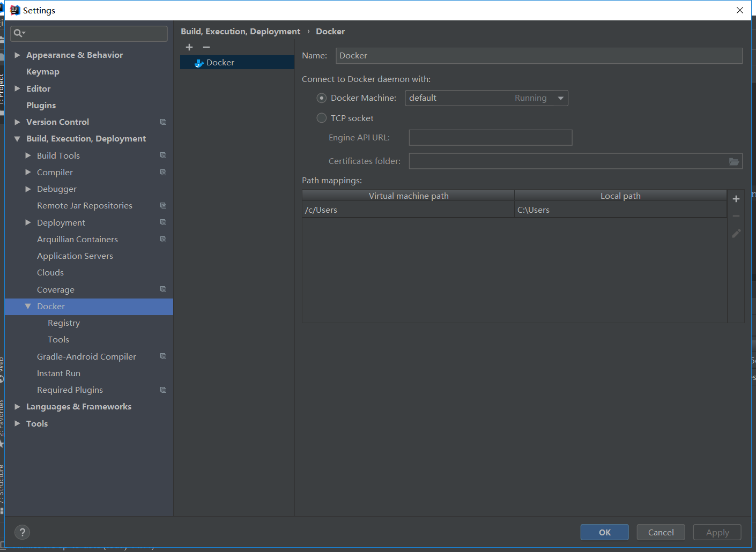Click the Docker whale icon in list
Screen dimensions: 756x552
coord(199,63)
